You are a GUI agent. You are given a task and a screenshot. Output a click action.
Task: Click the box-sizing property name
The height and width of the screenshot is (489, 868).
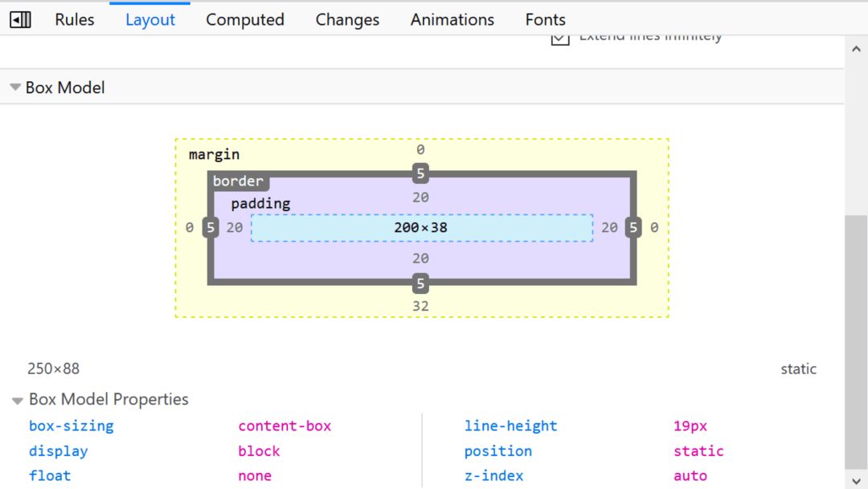click(71, 426)
